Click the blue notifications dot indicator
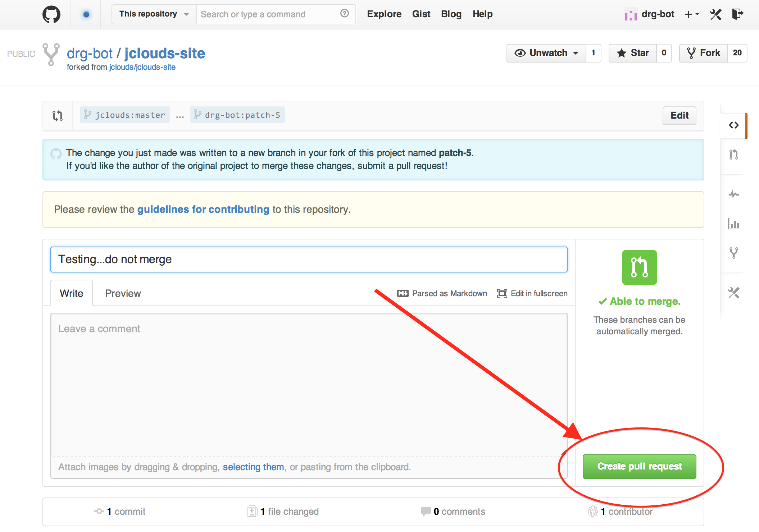Image resolution: width=759 pixels, height=532 pixels. pyautogui.click(x=86, y=15)
